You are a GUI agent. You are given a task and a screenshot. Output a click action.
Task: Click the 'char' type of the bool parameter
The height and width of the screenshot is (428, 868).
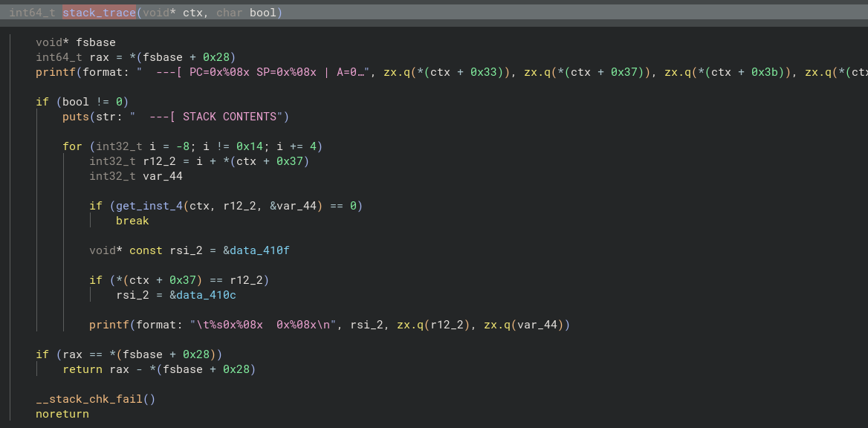point(229,12)
